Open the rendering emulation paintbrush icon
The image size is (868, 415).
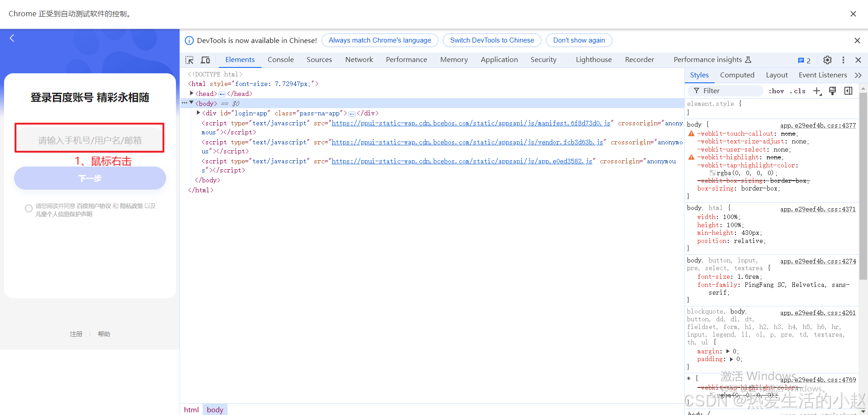click(832, 91)
